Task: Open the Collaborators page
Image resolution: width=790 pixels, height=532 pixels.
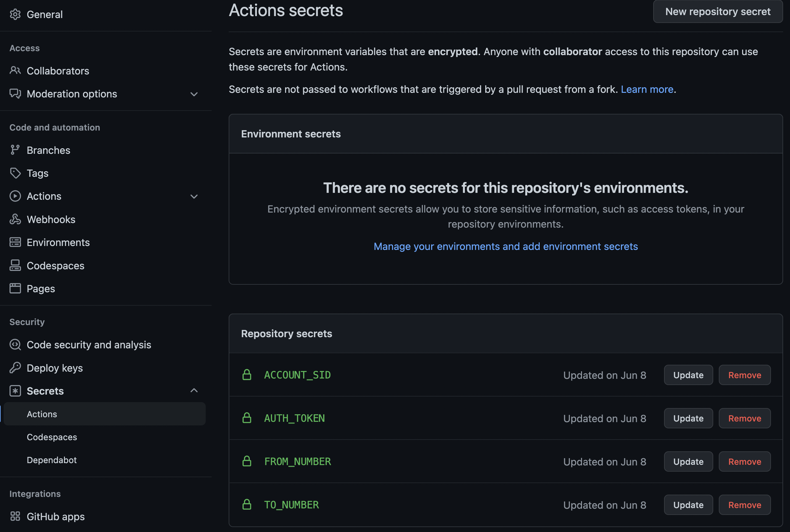Action: tap(58, 71)
